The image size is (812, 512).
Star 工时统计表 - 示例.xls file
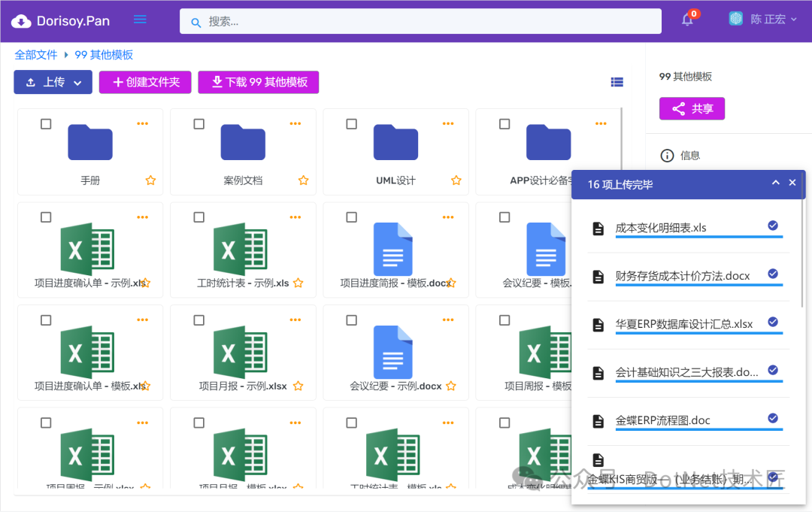click(298, 283)
